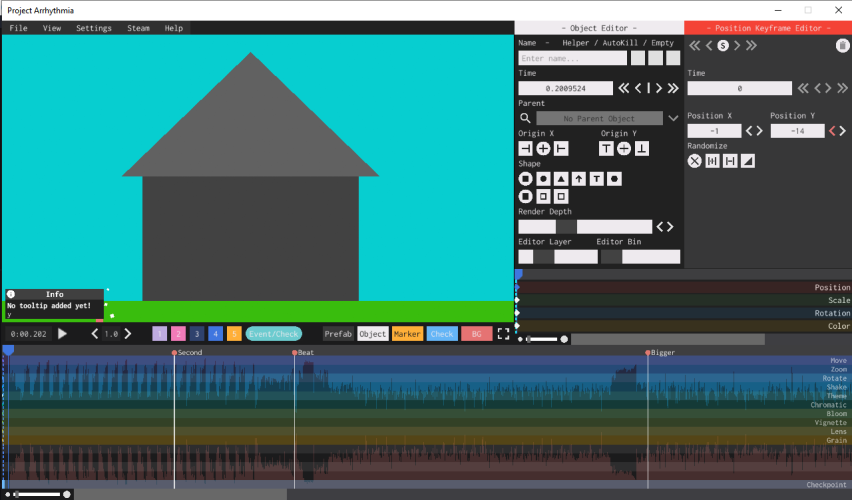Click the Marker button
852x500 pixels.
407,334
